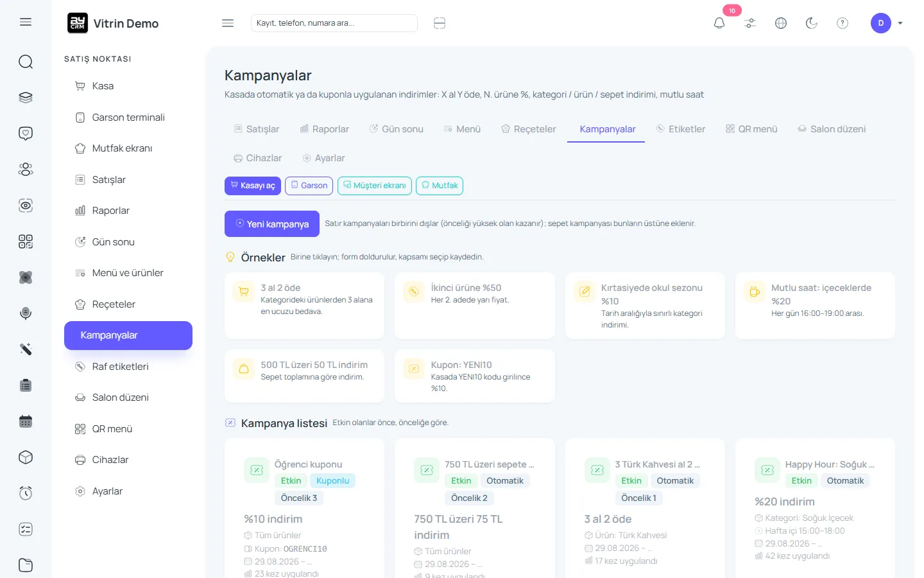
Task: Select '500 TL üzeri 50 TL indirim' example
Action: point(304,376)
